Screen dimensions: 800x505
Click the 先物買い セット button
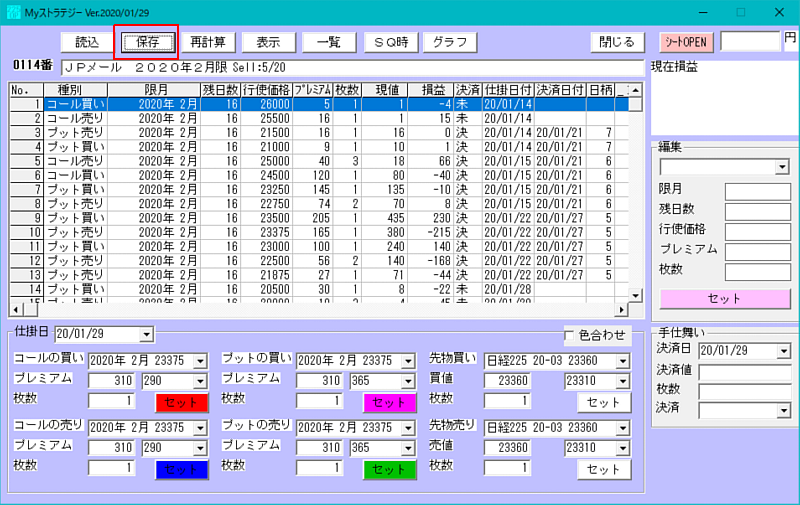pyautogui.click(x=604, y=402)
